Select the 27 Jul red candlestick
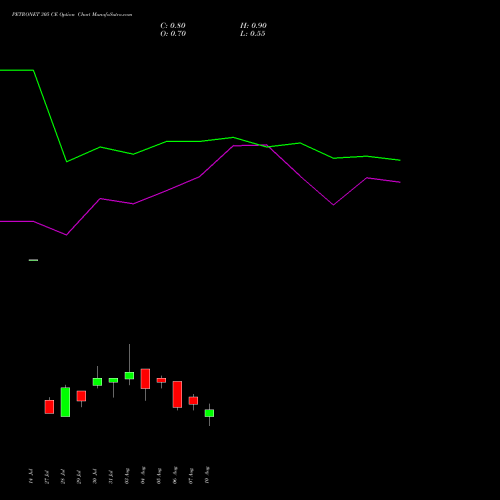Screen dimensions: 500x500 tap(49, 407)
